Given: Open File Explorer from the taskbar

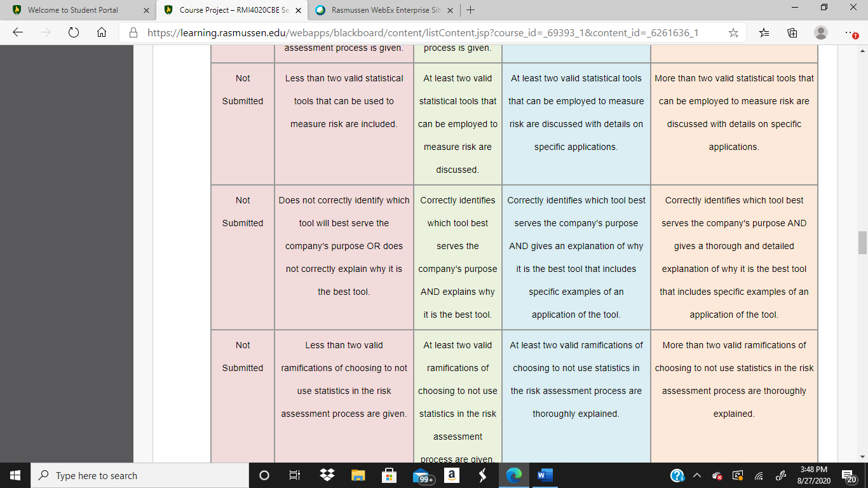Looking at the screenshot, I should (x=358, y=475).
